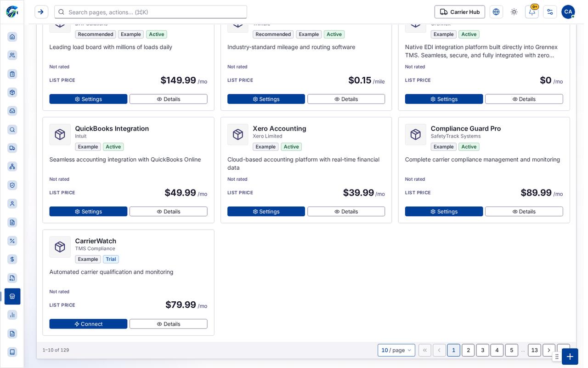View Details on the $0.15 per mile card
The image size is (588, 368).
tap(346, 99)
